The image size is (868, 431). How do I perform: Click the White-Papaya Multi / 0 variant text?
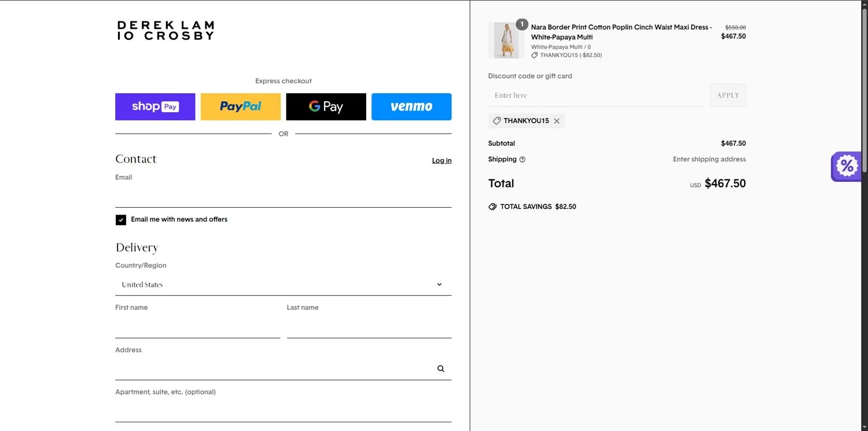coord(561,47)
